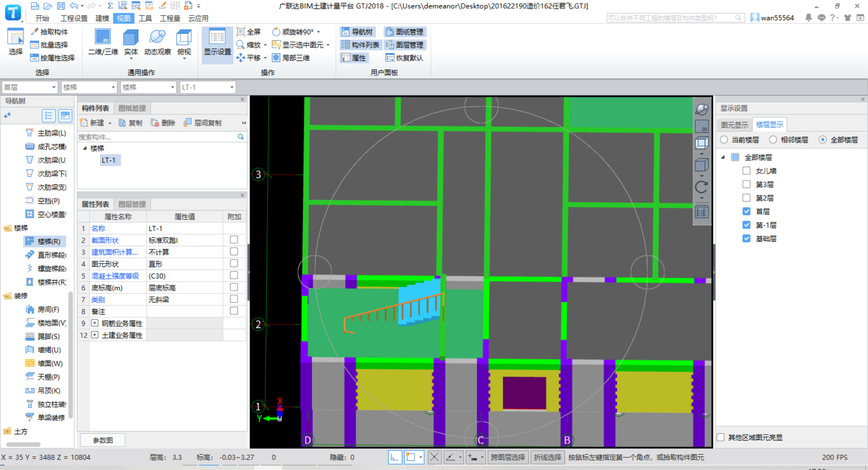Image resolution: width=868 pixels, height=470 pixels.
Task: Click the 实体 solid display icon
Action: [x=131, y=42]
